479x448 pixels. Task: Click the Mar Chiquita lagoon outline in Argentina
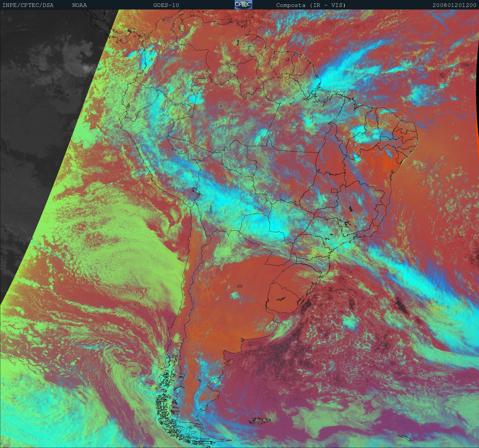(240, 287)
